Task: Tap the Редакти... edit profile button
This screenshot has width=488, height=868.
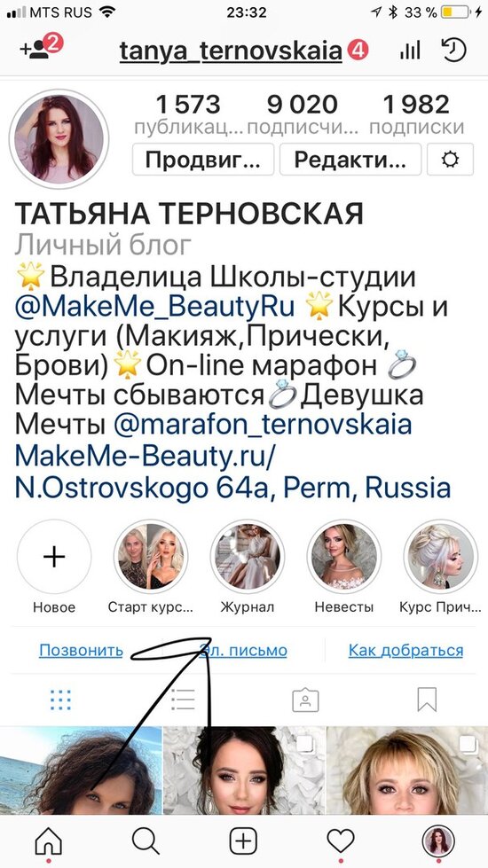Action: pos(350,160)
